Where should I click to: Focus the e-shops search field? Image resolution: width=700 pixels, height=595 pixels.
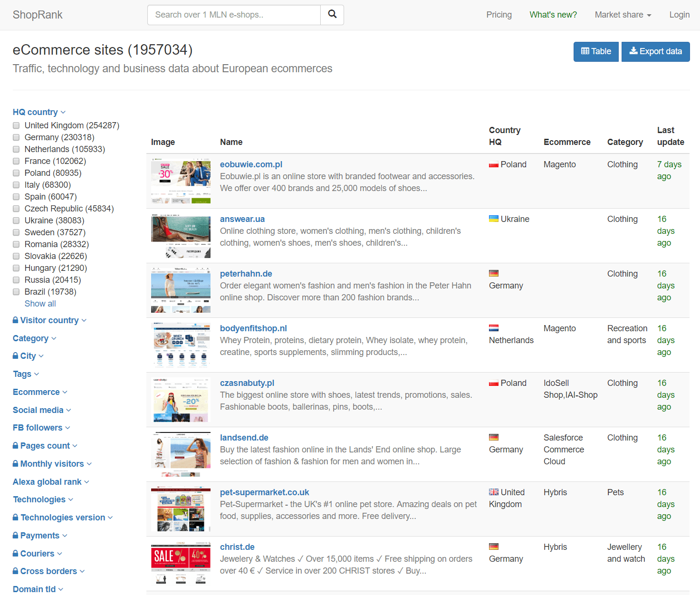tap(234, 15)
